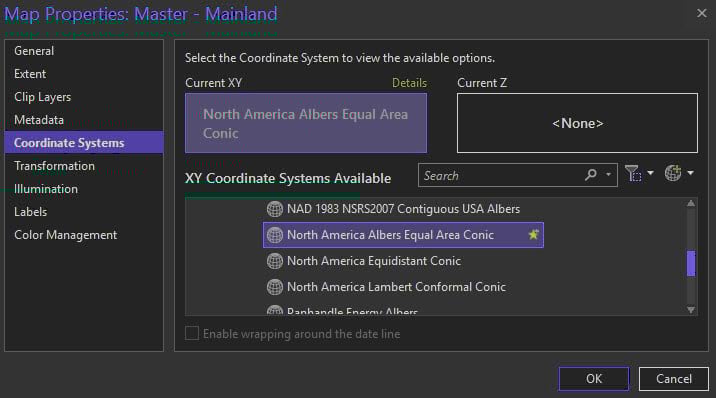The height and width of the screenshot is (398, 716).
Task: Open the Details link for Current XY
Action: [409, 83]
